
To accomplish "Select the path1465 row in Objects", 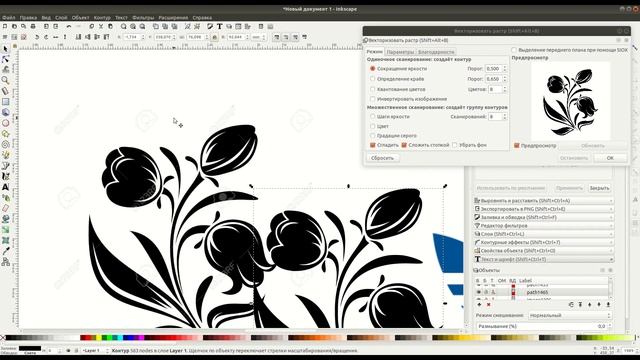I will click(543, 292).
